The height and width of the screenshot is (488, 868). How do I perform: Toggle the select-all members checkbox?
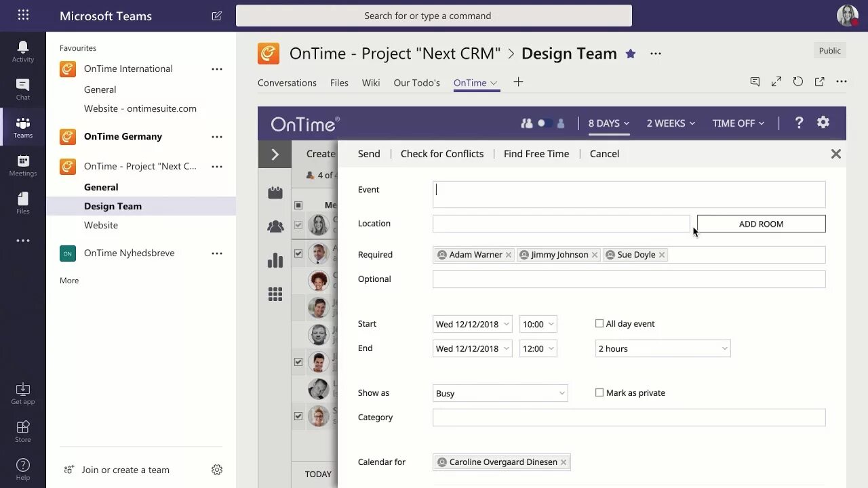pyautogui.click(x=298, y=205)
